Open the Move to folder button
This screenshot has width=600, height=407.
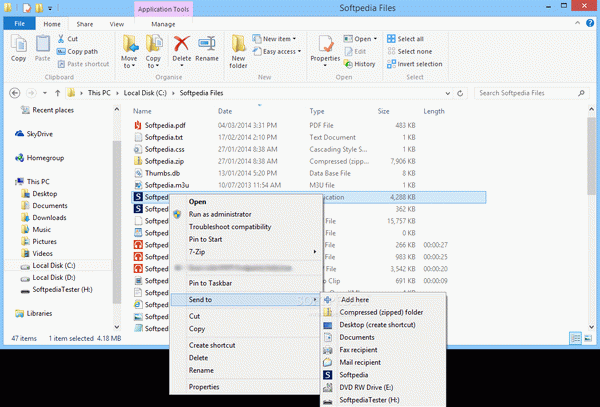point(129,51)
